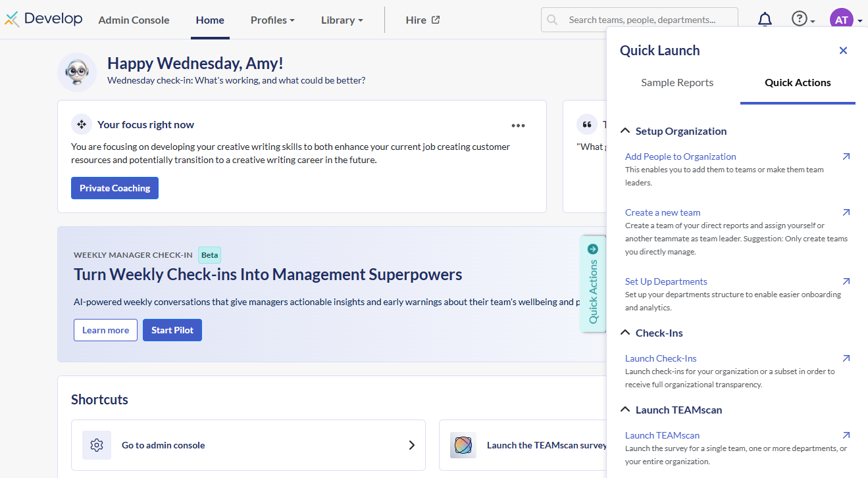Screen dimensions: 868x478
Task: Close the Quick Launch panel
Action: [843, 51]
